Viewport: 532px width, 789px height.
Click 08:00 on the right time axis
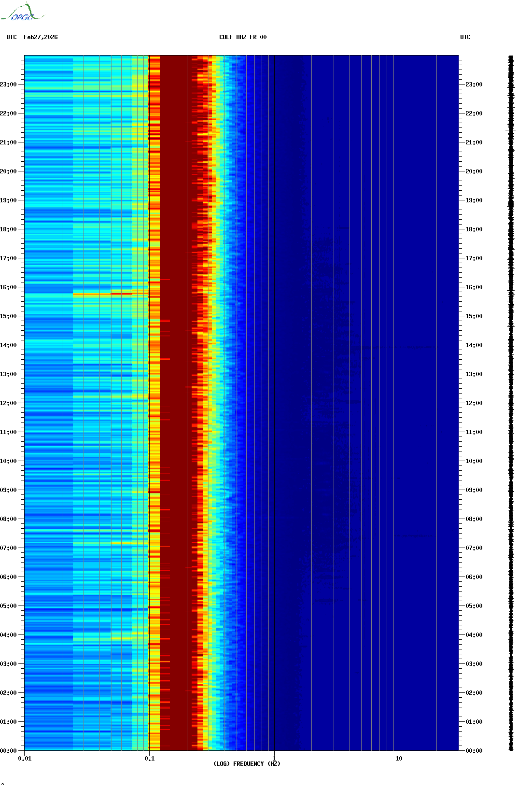pos(474,519)
